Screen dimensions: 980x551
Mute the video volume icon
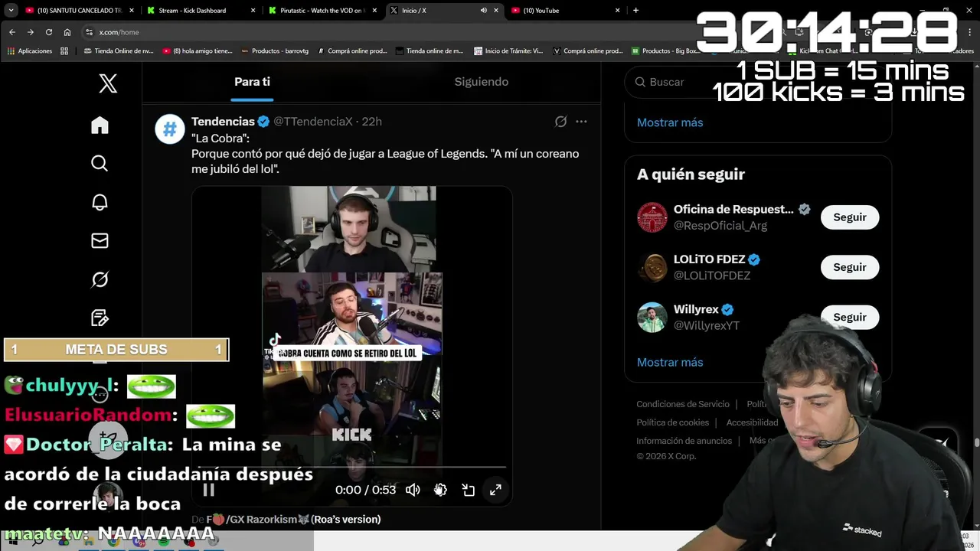pyautogui.click(x=413, y=490)
